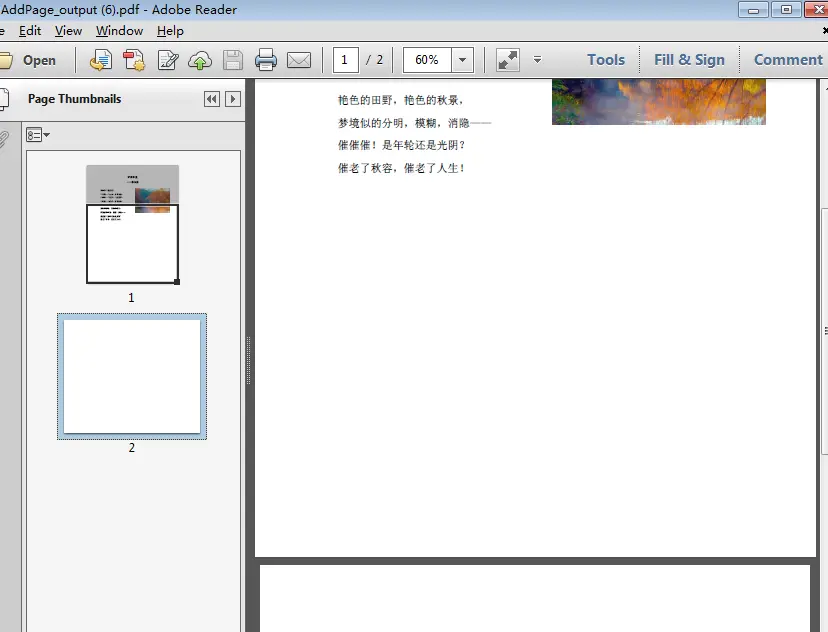The height and width of the screenshot is (632, 828).
Task: Click the Print icon
Action: tap(266, 60)
